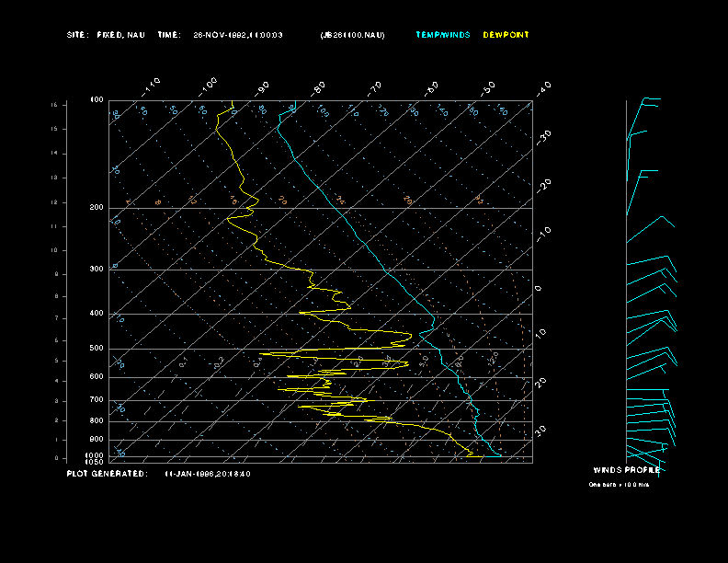Click the -110 temperature label above chart

point(151,87)
